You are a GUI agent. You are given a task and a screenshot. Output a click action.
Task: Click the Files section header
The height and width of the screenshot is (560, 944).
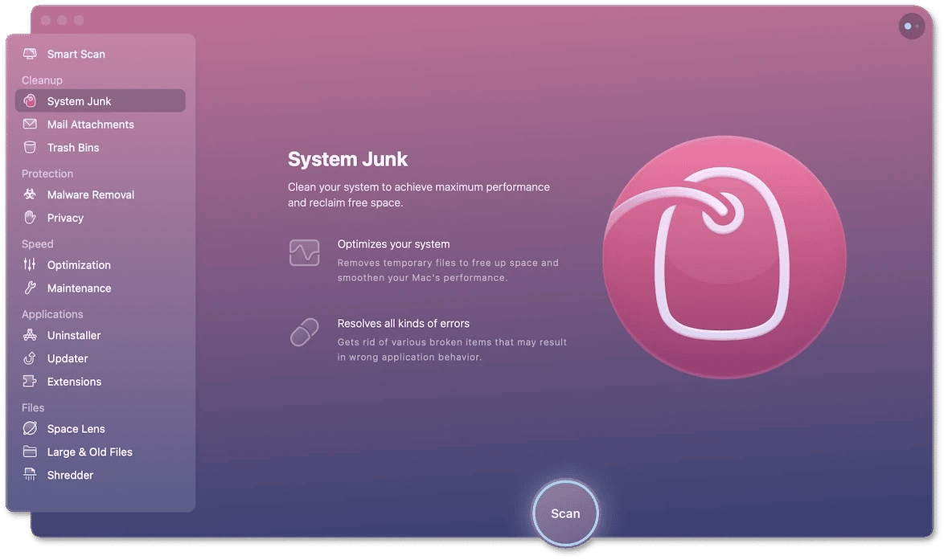(33, 407)
